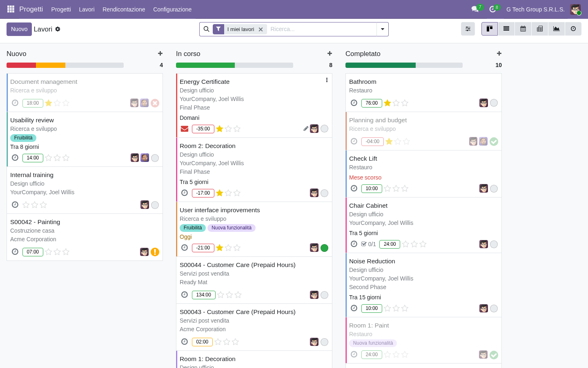Screen dimensions: 588x368
Task: Open the search options dropdown arrow
Action: (383, 29)
